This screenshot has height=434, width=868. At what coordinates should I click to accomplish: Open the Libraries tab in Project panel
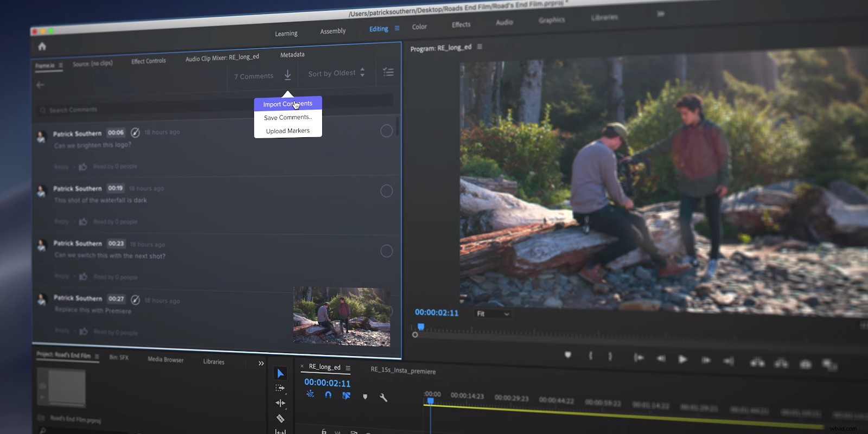pyautogui.click(x=214, y=362)
